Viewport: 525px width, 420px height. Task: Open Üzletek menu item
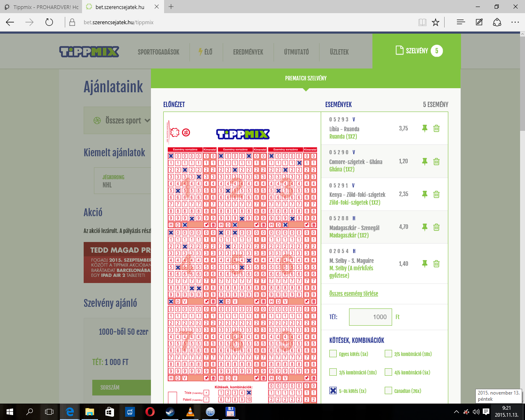339,52
